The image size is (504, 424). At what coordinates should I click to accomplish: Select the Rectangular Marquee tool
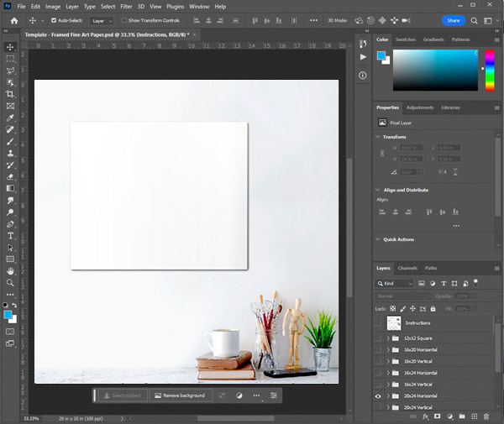click(x=10, y=59)
